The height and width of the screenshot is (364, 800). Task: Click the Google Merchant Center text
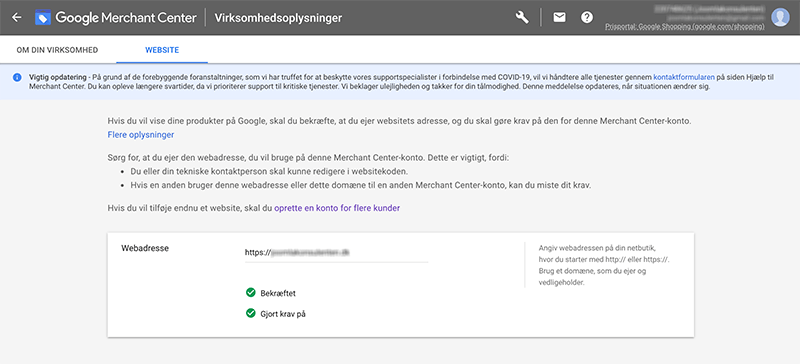pyautogui.click(x=126, y=18)
